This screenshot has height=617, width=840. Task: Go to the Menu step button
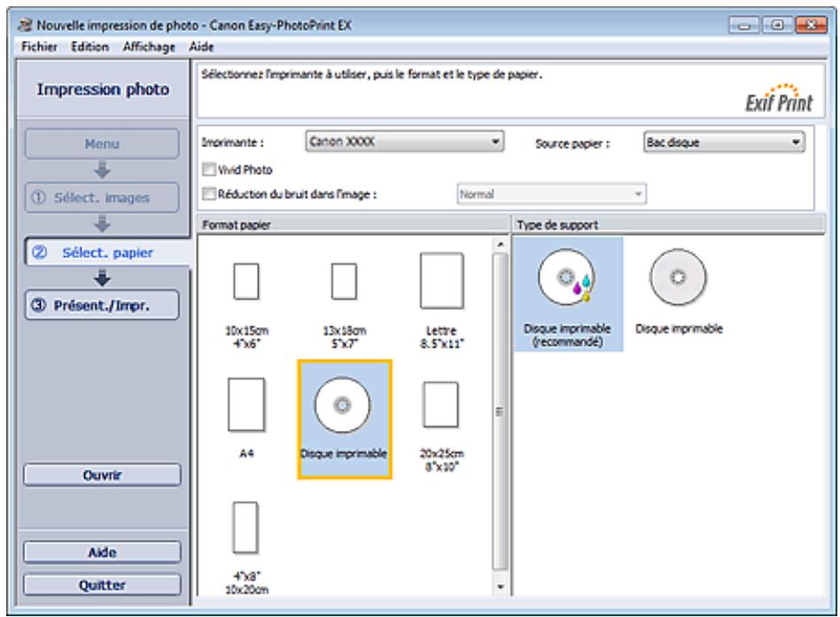click(102, 144)
